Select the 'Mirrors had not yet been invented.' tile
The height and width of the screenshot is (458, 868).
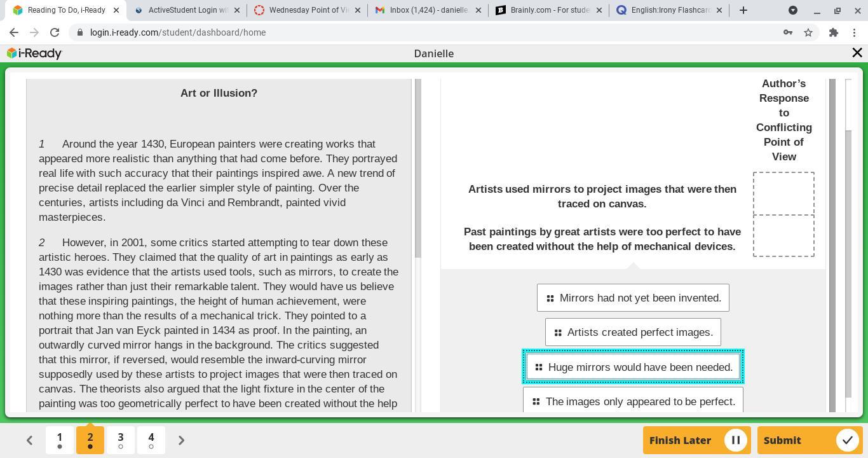[633, 298]
